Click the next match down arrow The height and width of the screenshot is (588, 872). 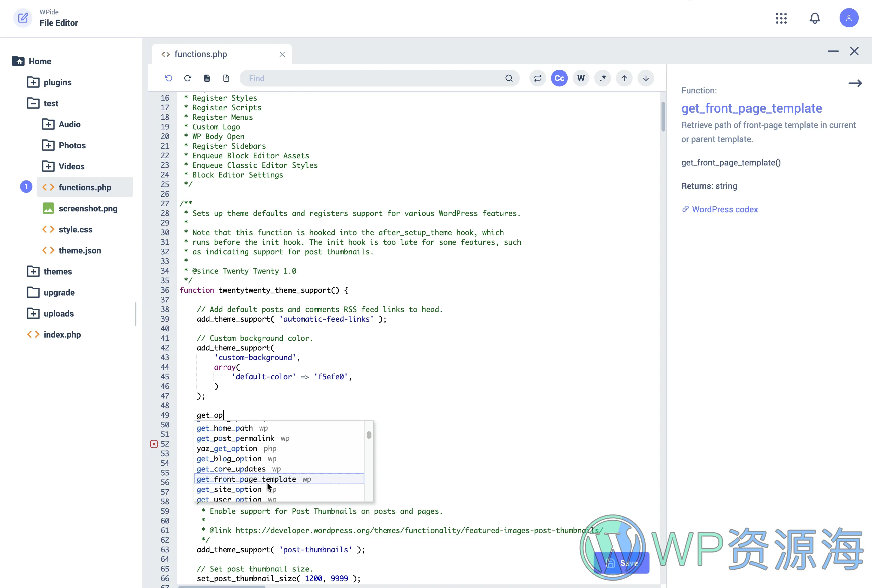coord(646,78)
